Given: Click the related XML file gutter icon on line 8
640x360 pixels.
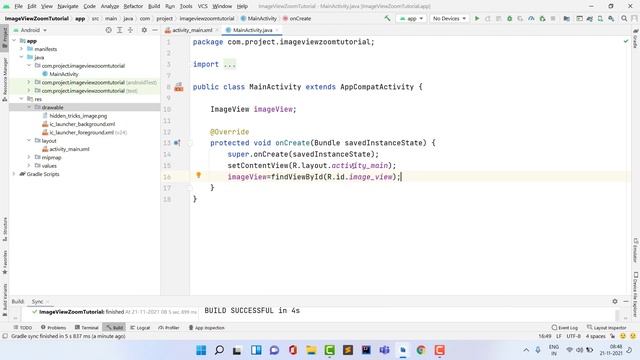Looking at the screenshot, I should [179, 87].
